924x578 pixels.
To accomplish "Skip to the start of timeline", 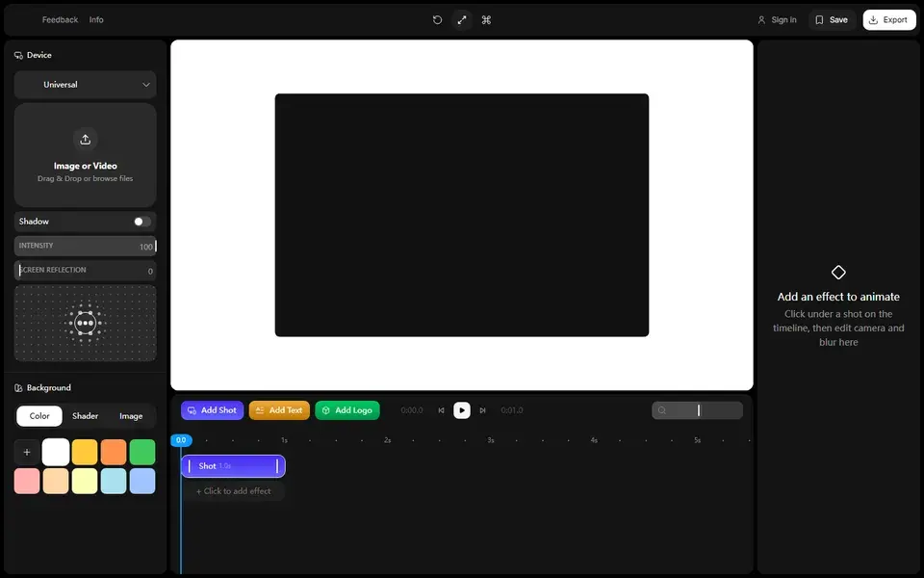I will click(x=441, y=410).
